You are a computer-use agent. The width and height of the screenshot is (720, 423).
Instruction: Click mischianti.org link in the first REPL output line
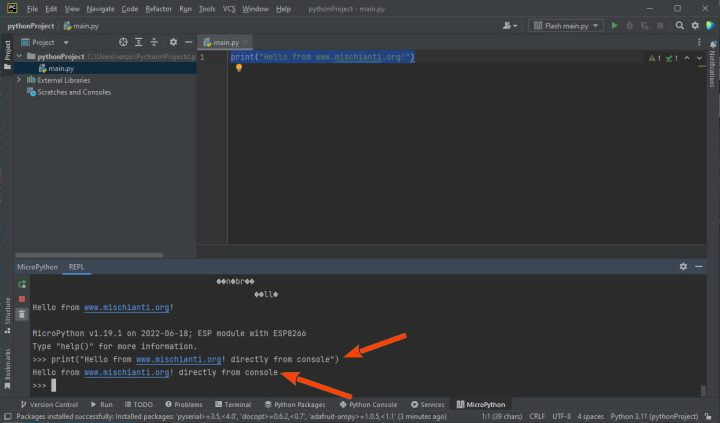tap(126, 308)
